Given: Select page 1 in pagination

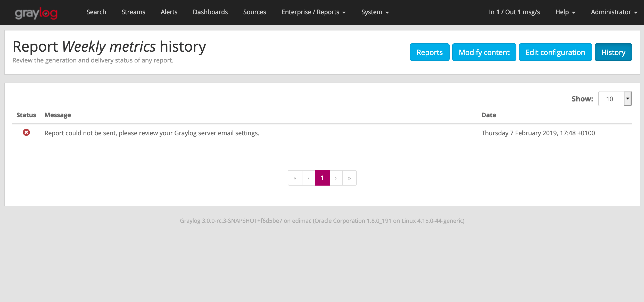Looking at the screenshot, I should point(322,178).
